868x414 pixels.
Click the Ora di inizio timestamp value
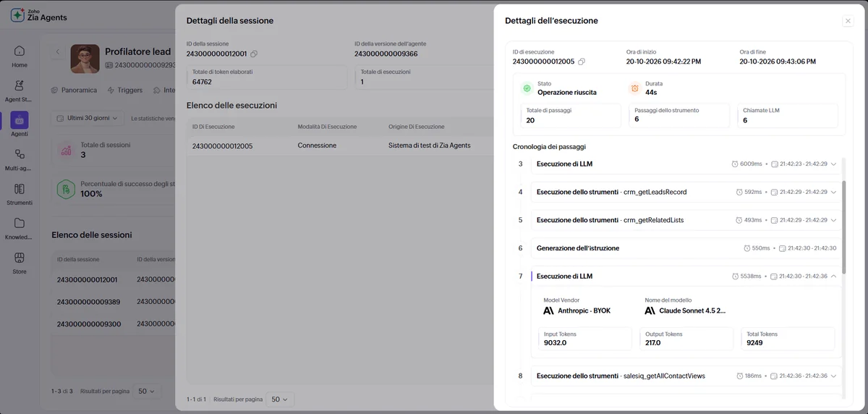663,62
